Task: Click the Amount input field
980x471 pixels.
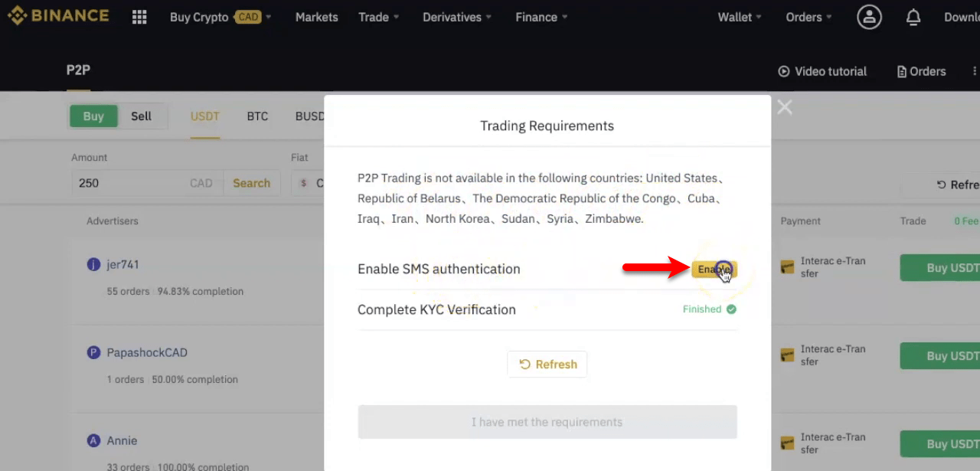Action: pyautogui.click(x=146, y=183)
